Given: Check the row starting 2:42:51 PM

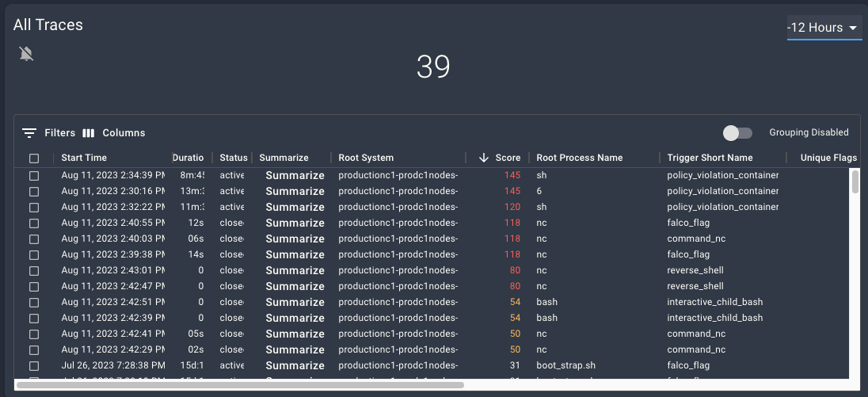Looking at the screenshot, I should pyautogui.click(x=34, y=303).
